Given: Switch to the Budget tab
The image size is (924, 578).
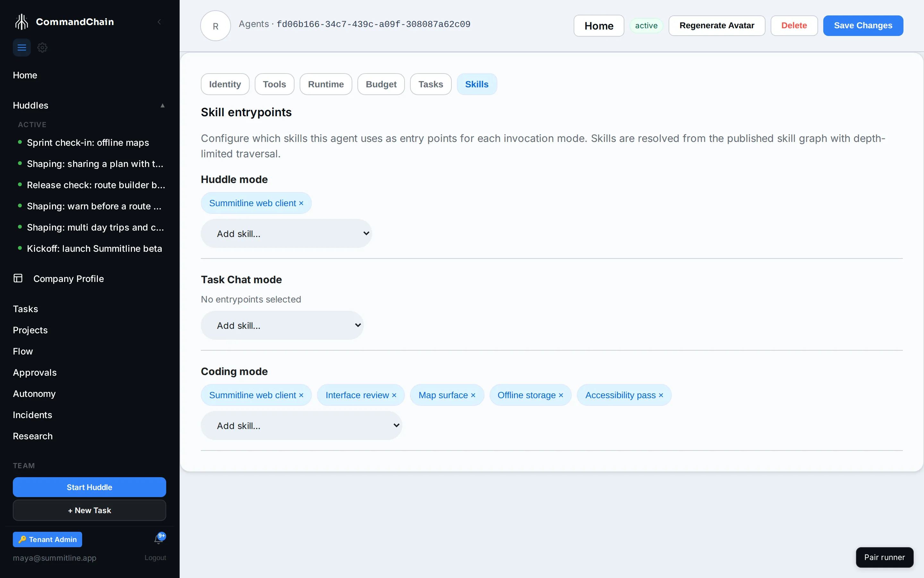Looking at the screenshot, I should (381, 84).
